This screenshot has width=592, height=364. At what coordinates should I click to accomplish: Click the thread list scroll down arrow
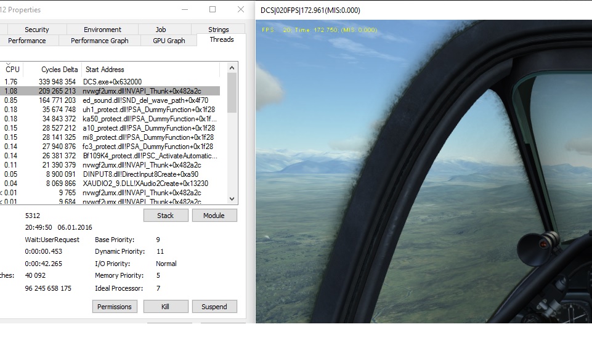[x=232, y=199]
